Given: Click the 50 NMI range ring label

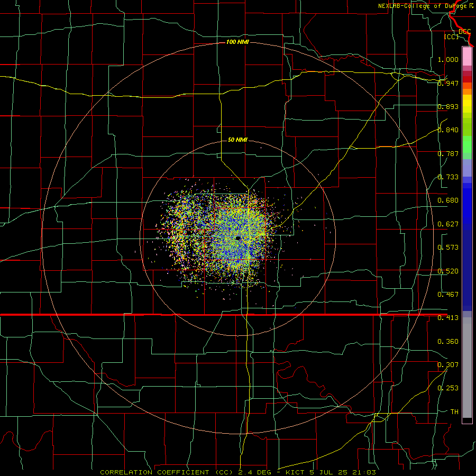Looking at the screenshot, I should 237,140.
